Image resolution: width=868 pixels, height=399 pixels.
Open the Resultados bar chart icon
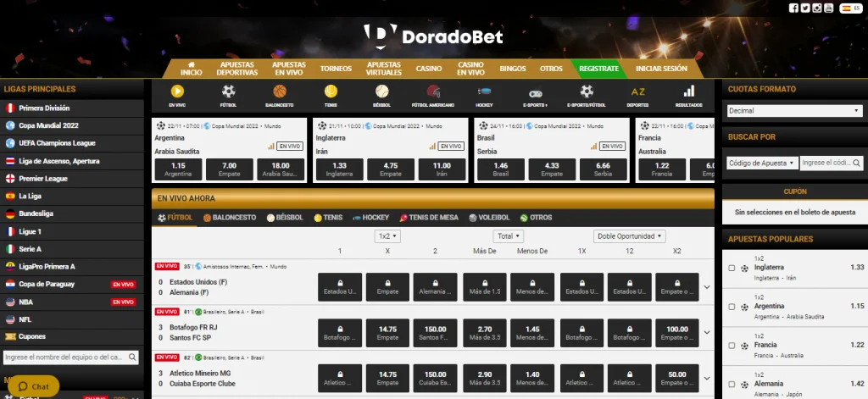point(688,91)
